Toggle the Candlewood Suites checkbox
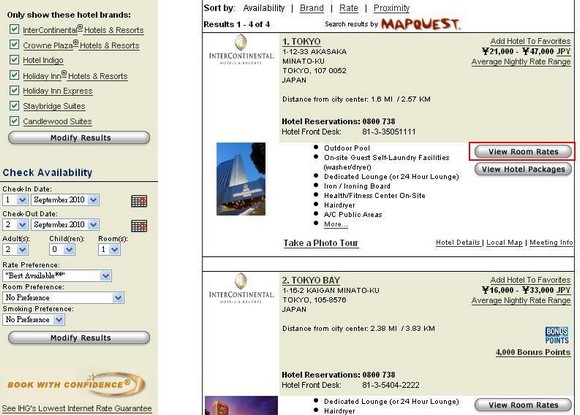This screenshot has width=580, height=415. click(x=14, y=121)
